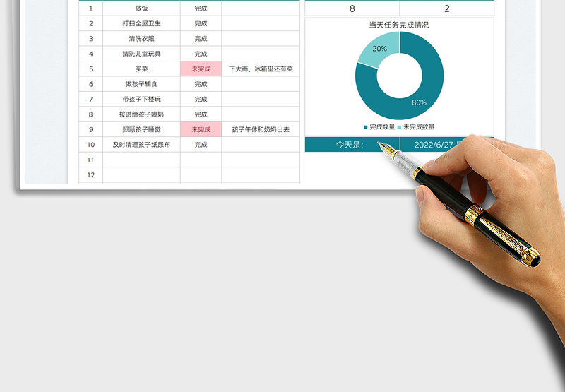Click the teal 完成数量 legend marker
Viewport: 565px width, 392px height.
click(366, 127)
